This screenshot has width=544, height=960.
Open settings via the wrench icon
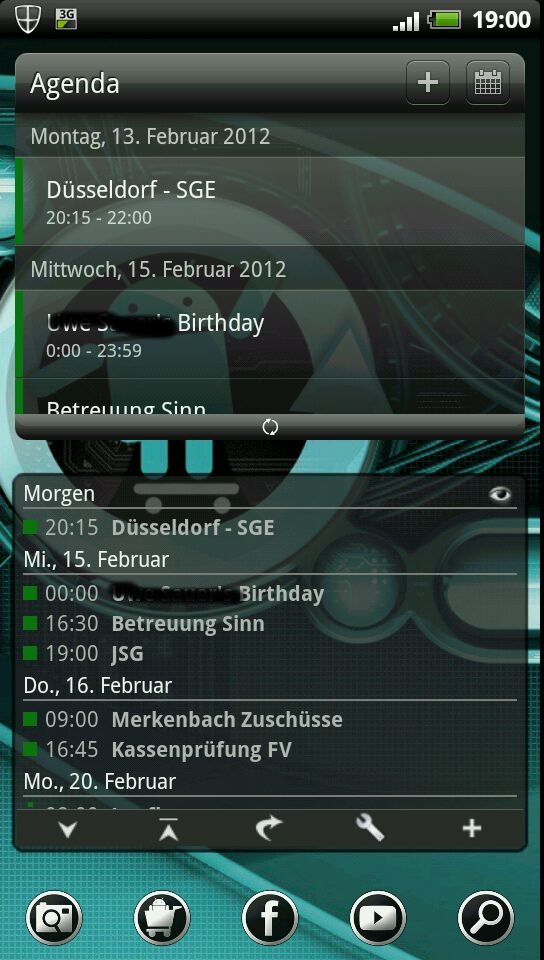coord(370,829)
